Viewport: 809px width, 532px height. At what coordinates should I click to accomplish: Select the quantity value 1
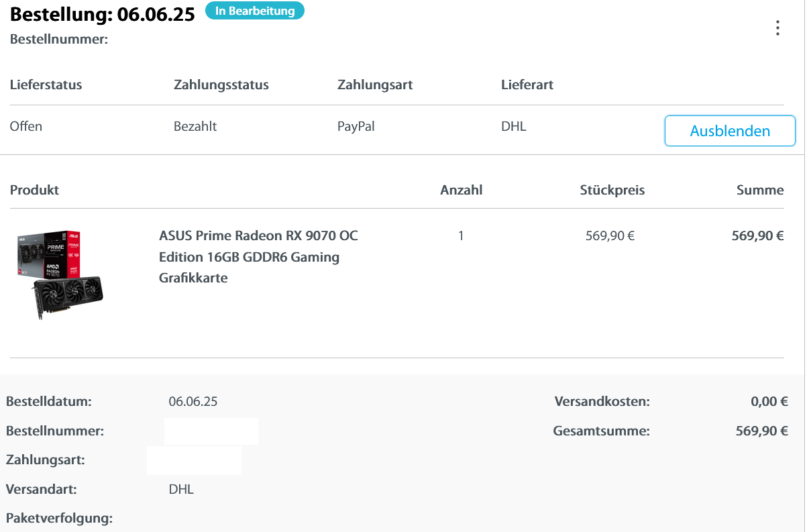click(461, 235)
